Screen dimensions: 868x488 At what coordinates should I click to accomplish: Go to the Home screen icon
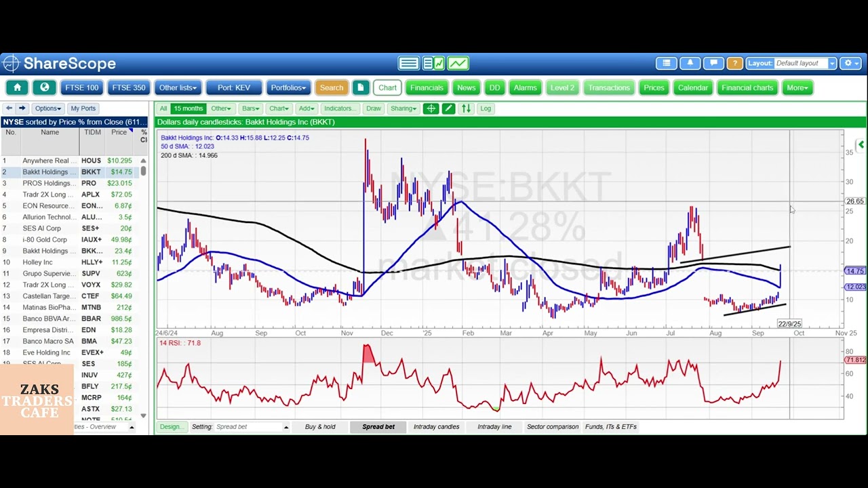point(18,87)
